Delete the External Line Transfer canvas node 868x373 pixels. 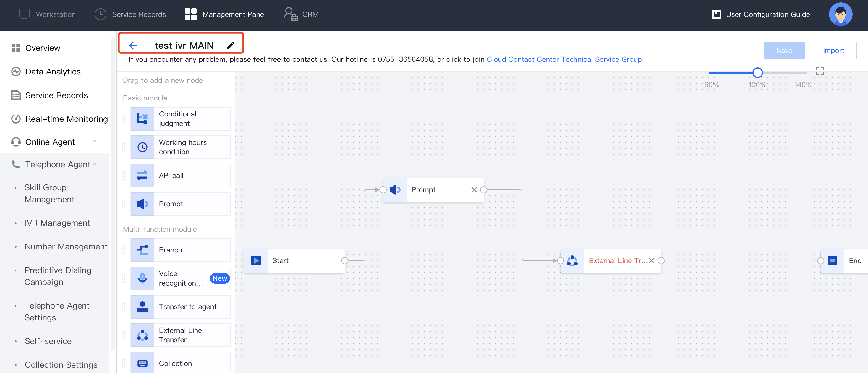(651, 260)
